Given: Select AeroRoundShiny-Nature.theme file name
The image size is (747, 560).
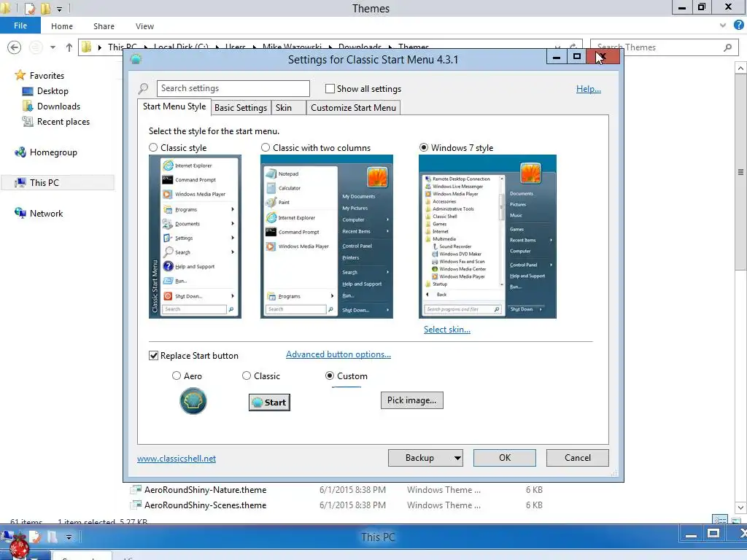Looking at the screenshot, I should click(x=205, y=490).
